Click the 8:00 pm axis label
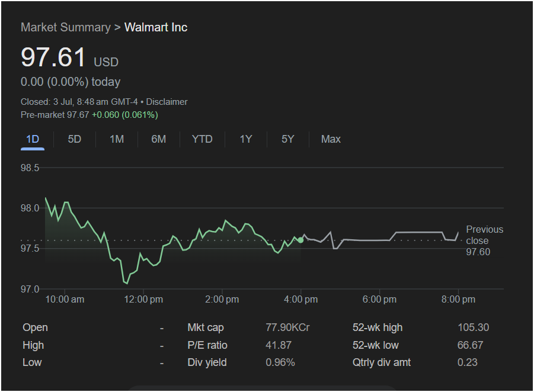 (x=458, y=300)
